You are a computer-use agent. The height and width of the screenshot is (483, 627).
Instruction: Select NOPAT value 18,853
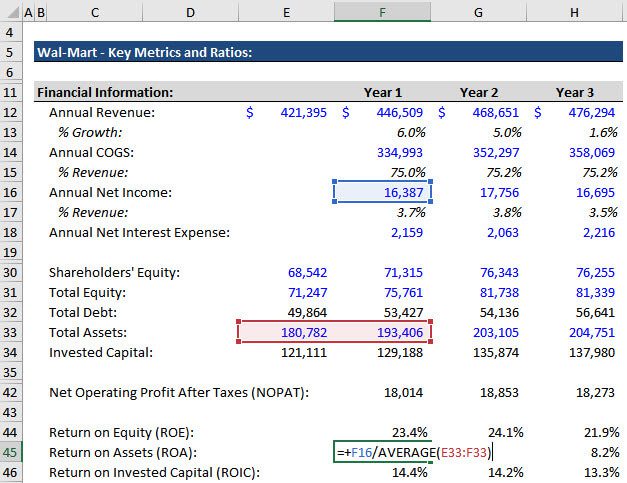point(499,392)
